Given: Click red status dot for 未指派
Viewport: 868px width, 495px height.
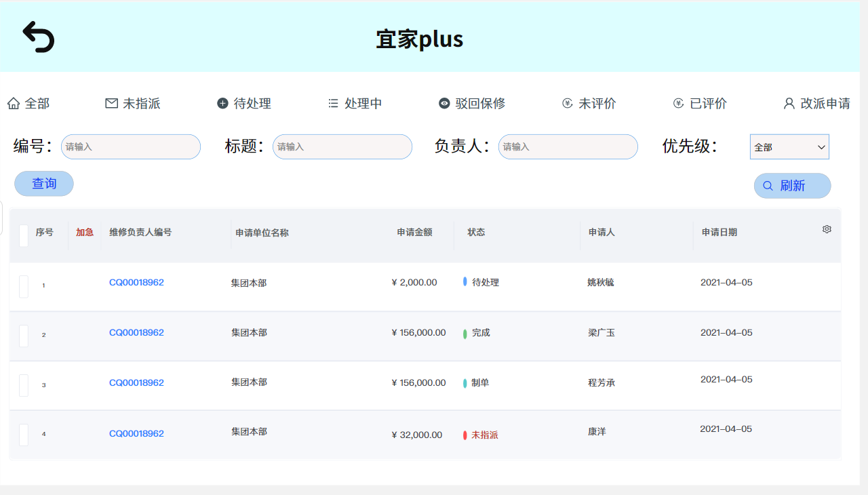Looking at the screenshot, I should click(465, 435).
